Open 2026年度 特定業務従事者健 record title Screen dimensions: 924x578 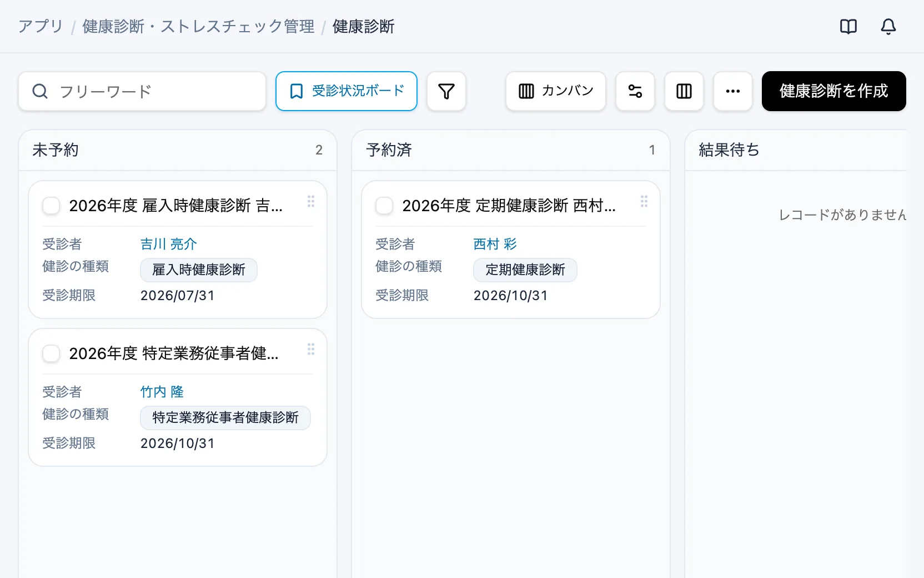[x=174, y=353]
